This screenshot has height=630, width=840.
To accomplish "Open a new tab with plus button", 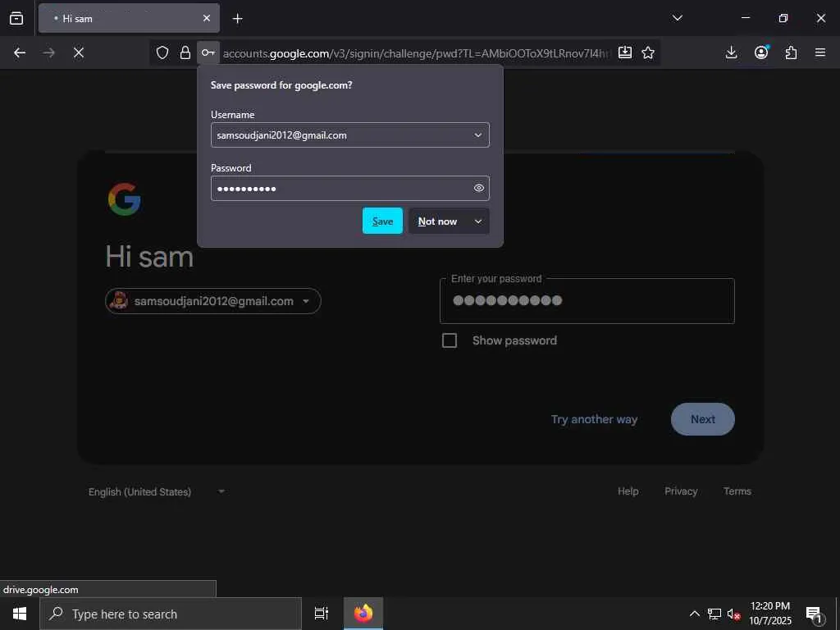I will pyautogui.click(x=237, y=19).
